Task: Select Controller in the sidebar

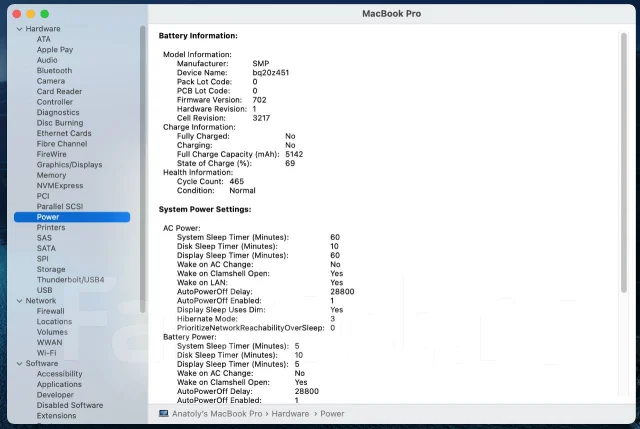Action: 55,102
